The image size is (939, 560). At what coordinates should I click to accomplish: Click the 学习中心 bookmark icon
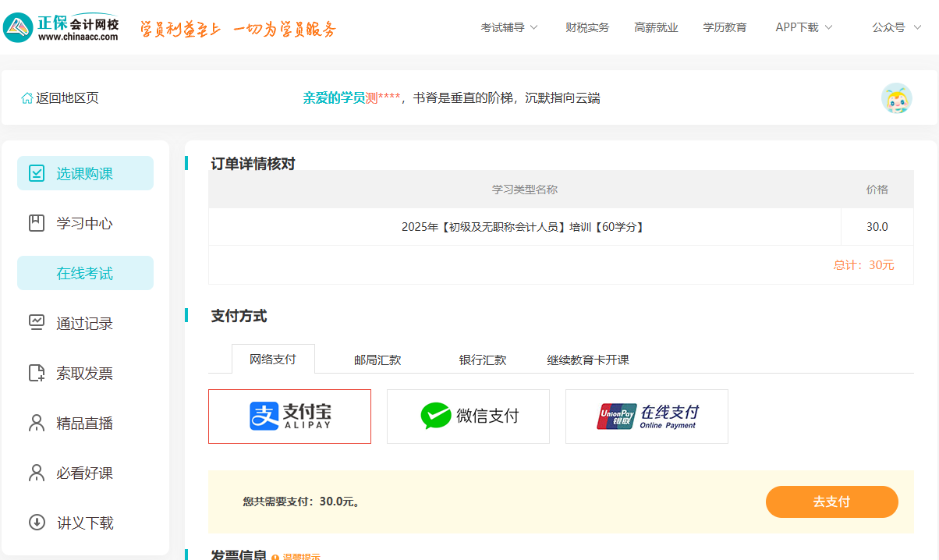37,223
